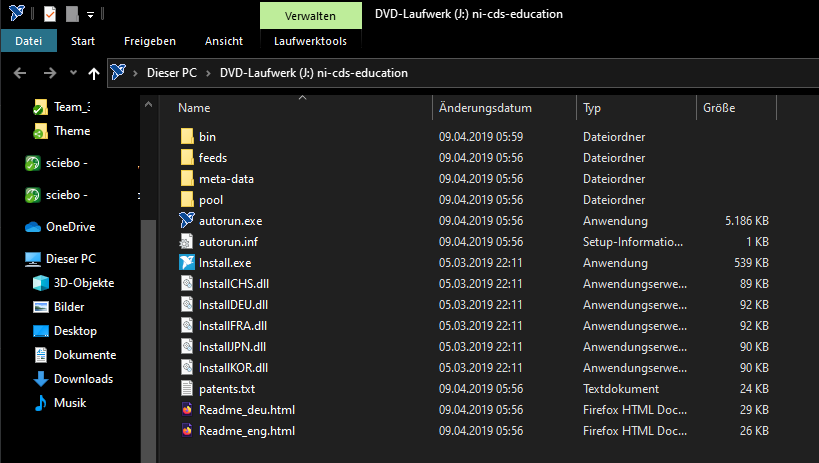Select the InstallCHS.dll file icon
Screen dimensions: 819x463
[x=187, y=284]
